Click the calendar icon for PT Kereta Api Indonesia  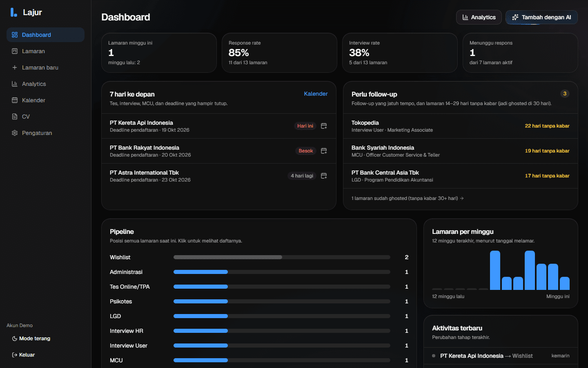(324, 126)
